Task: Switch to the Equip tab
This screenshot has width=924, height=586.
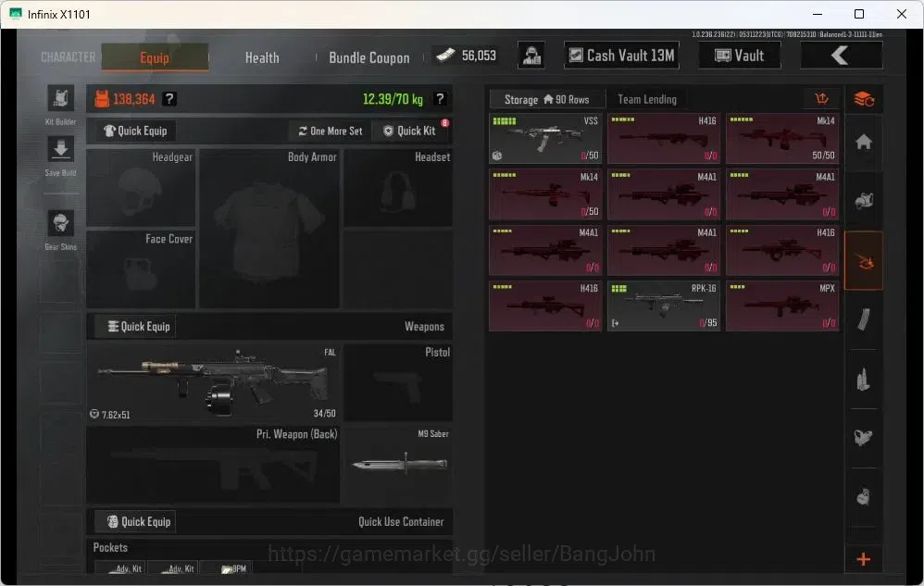Action: pos(155,57)
